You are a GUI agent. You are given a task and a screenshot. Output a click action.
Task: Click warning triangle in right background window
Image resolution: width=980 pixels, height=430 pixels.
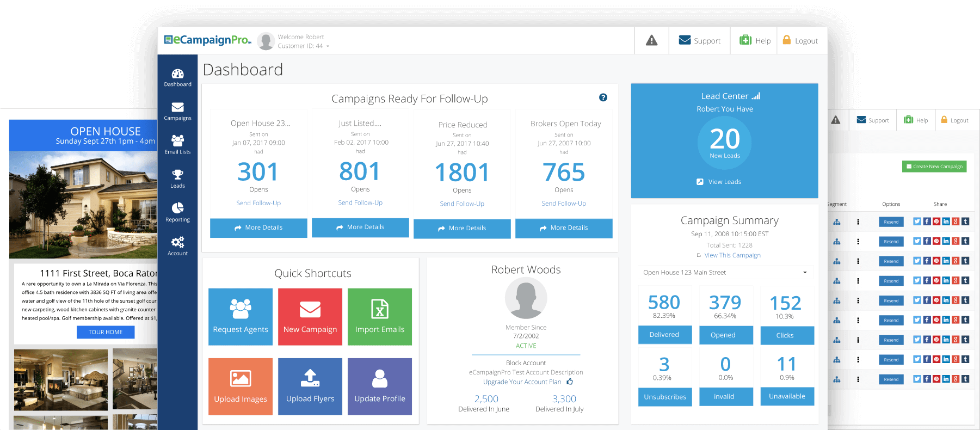(x=836, y=120)
